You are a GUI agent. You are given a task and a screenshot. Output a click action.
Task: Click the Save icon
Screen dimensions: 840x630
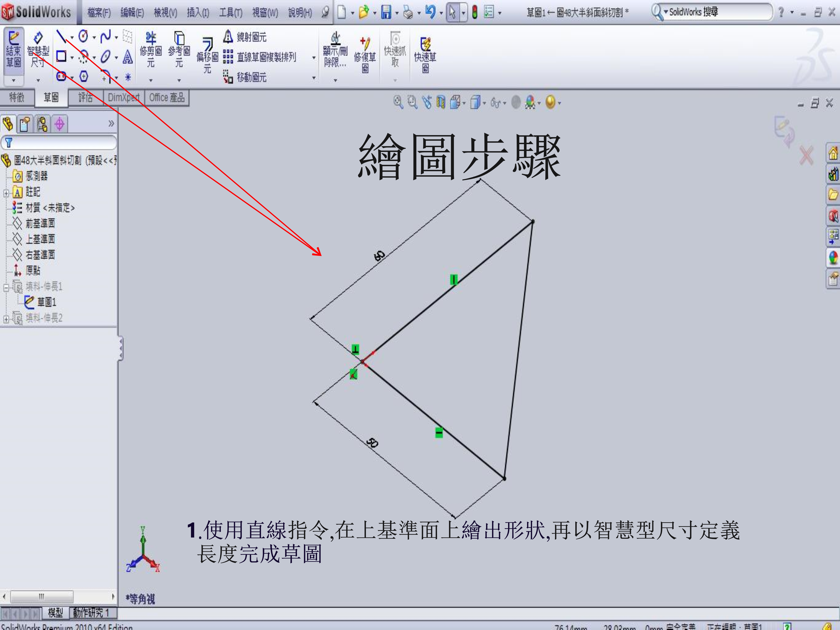point(386,13)
